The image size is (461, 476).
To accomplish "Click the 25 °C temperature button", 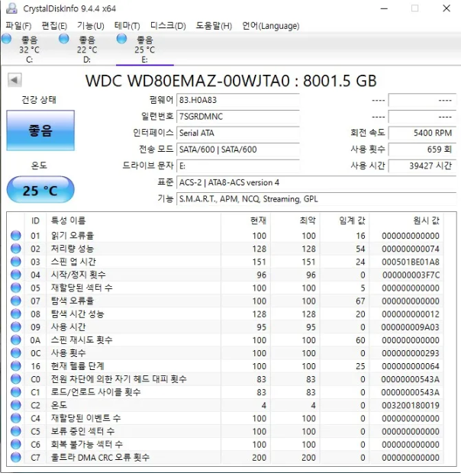I will [x=40, y=190].
